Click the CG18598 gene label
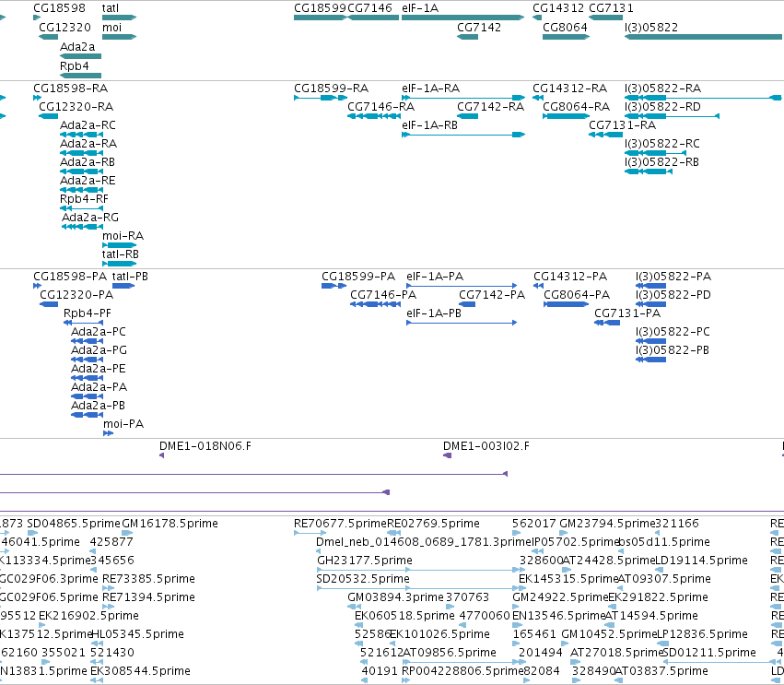The height and width of the screenshot is (685, 784). tap(59, 8)
